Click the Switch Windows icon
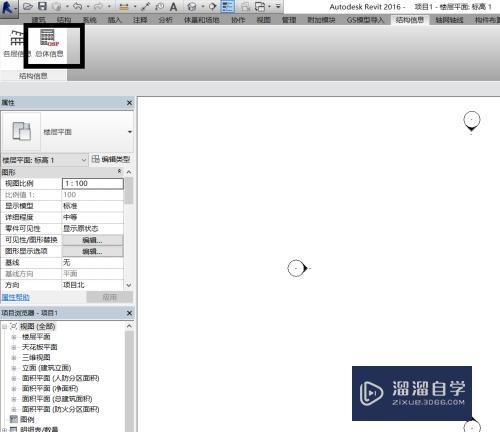 (260, 7)
